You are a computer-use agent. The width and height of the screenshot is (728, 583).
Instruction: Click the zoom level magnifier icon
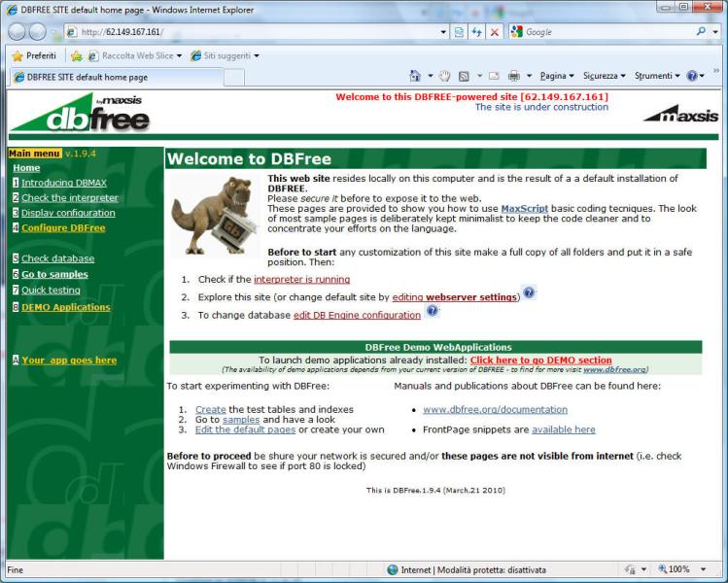click(x=663, y=569)
